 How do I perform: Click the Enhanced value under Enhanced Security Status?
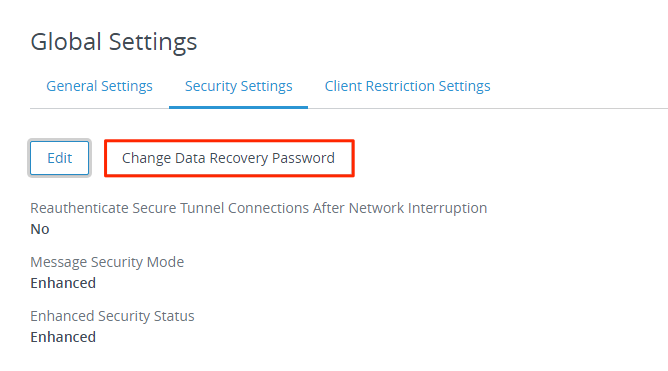point(63,337)
